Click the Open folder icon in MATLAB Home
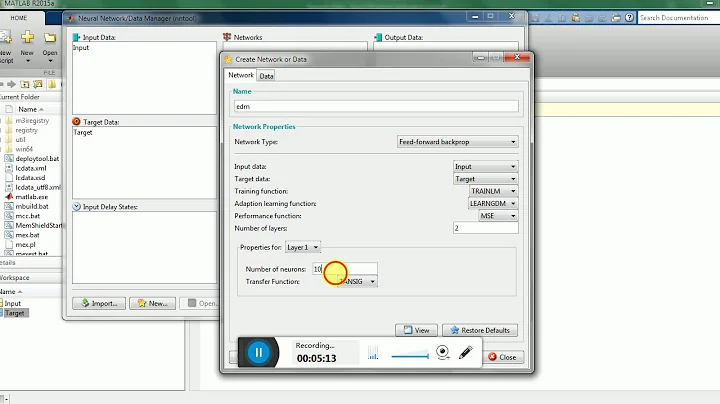The image size is (720, 404). [x=50, y=37]
